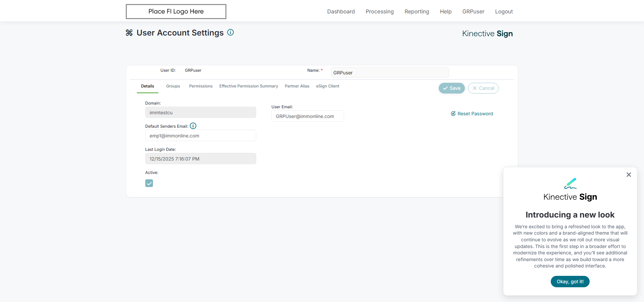Open the Reporting menu

coord(417,11)
